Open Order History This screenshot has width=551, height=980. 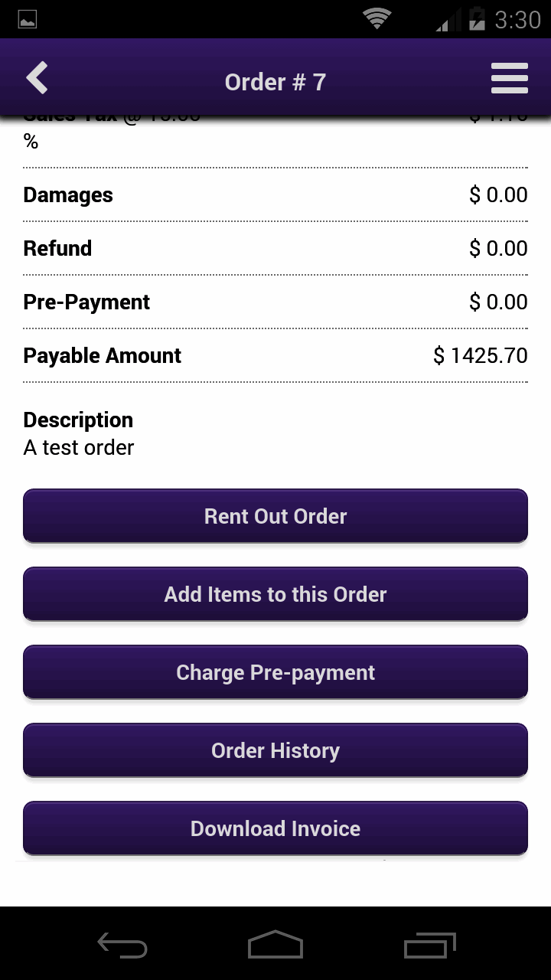275,750
